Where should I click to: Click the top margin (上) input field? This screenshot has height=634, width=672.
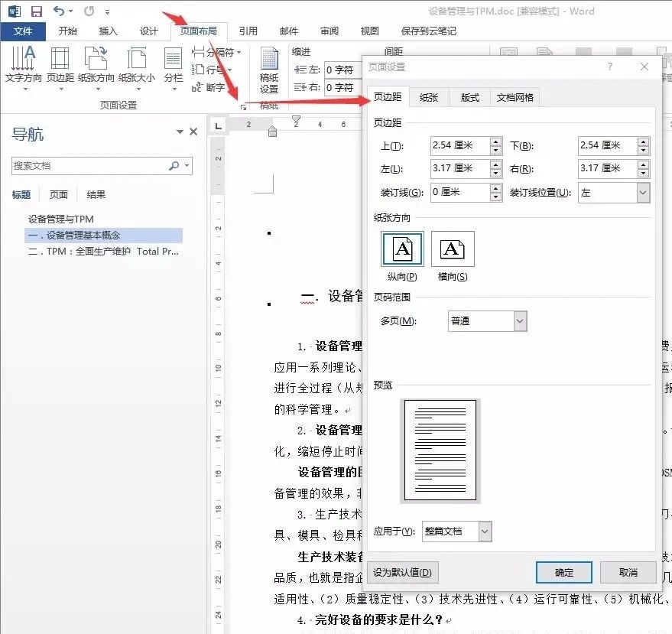point(460,145)
